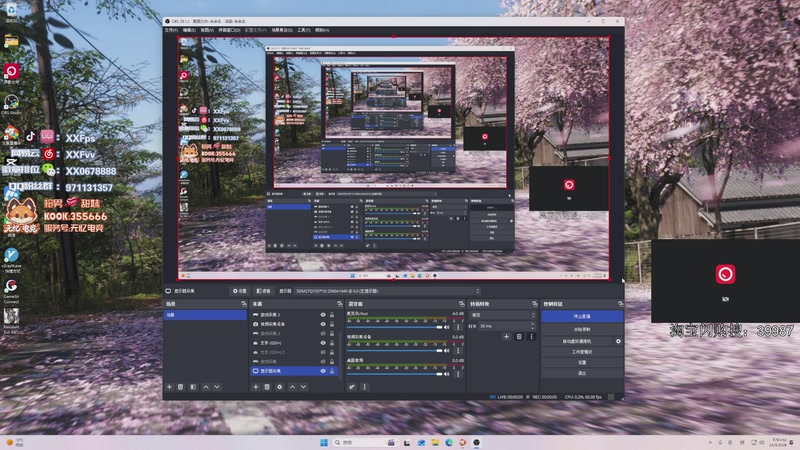
Task: Float the Controls dock using its header icon
Action: (x=620, y=304)
